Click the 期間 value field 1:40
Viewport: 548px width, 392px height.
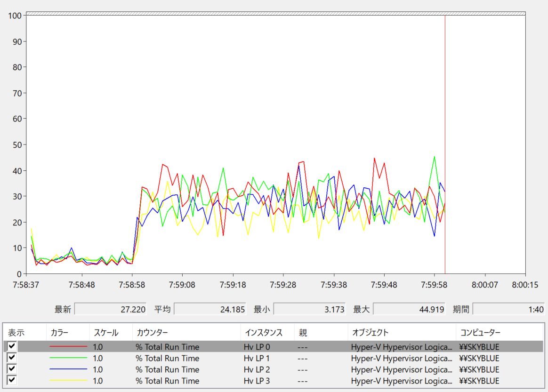click(508, 309)
